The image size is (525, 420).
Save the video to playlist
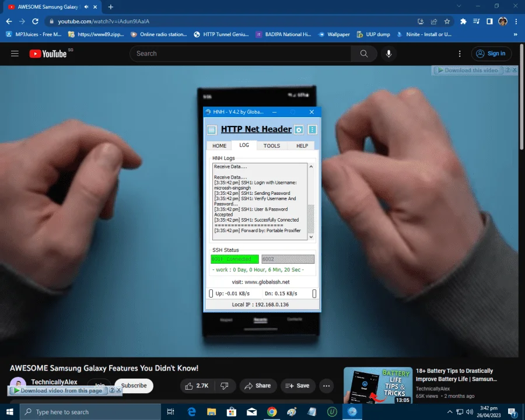pyautogui.click(x=297, y=386)
